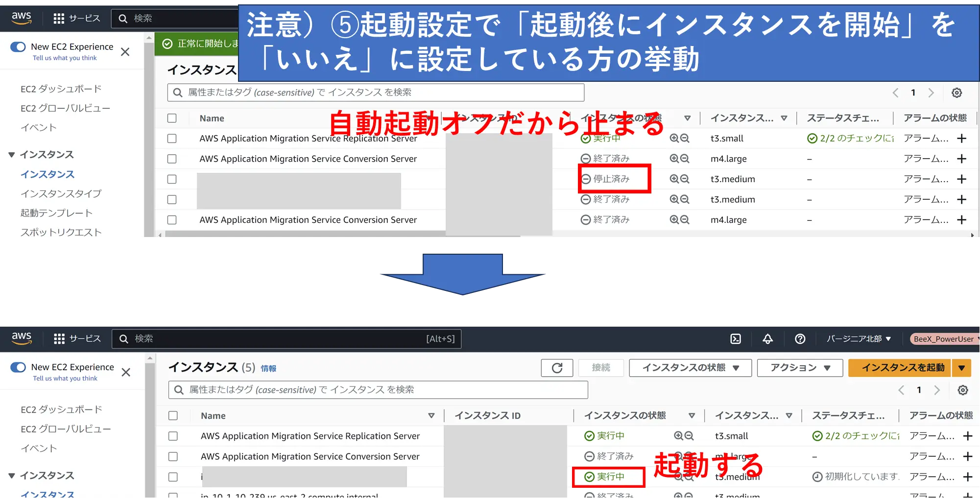Click zoom-in icon on upper t3.small row

point(674,139)
